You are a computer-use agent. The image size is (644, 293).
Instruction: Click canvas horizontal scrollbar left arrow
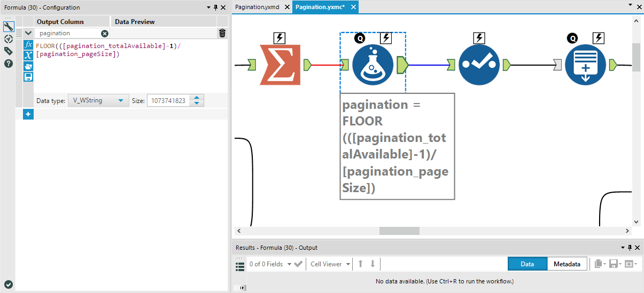[x=238, y=231]
